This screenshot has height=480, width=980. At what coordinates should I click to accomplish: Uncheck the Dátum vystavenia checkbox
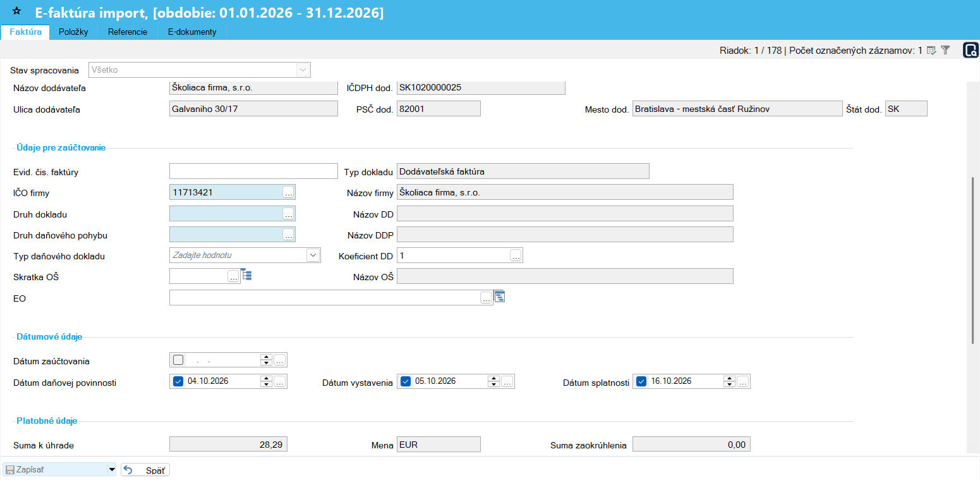[406, 381]
